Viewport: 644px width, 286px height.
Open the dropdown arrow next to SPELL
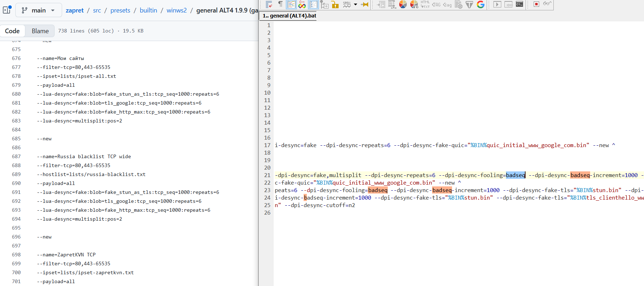click(x=355, y=5)
